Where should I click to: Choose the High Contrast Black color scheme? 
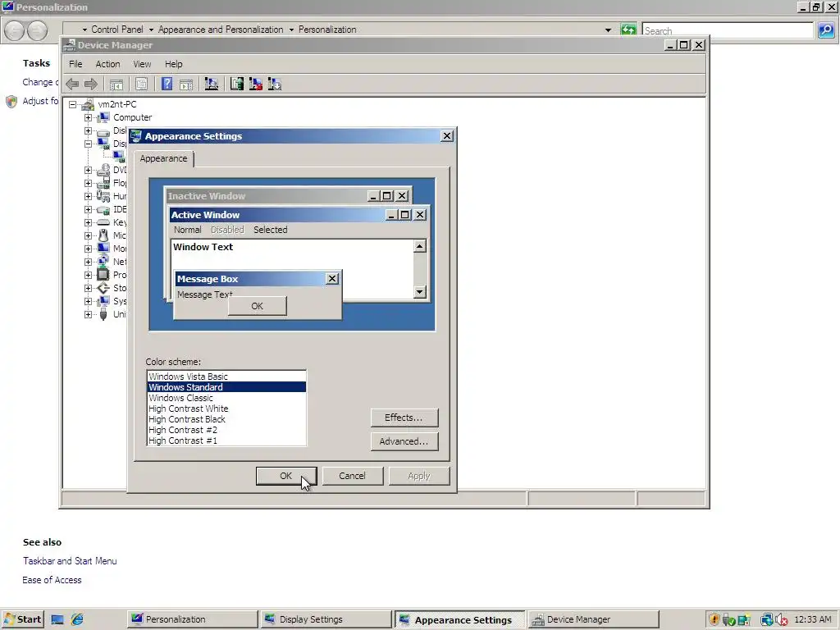point(226,419)
